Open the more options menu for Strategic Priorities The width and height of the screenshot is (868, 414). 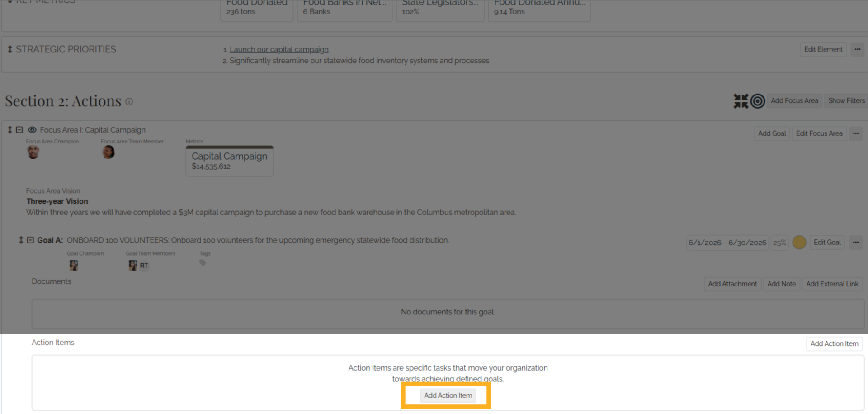click(858, 49)
